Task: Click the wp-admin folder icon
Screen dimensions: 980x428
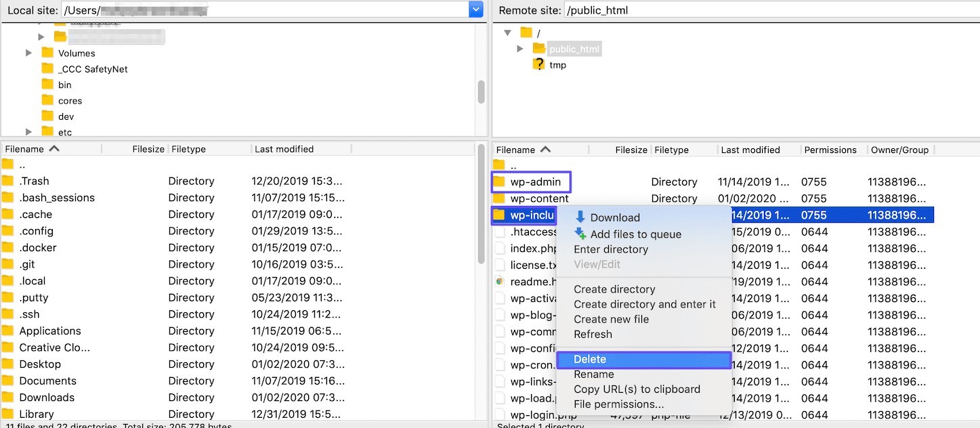Action: pos(499,181)
